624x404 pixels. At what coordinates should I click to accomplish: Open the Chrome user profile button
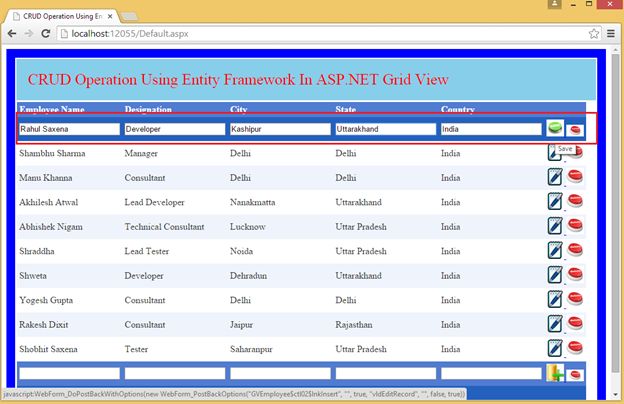pyautogui.click(x=554, y=4)
